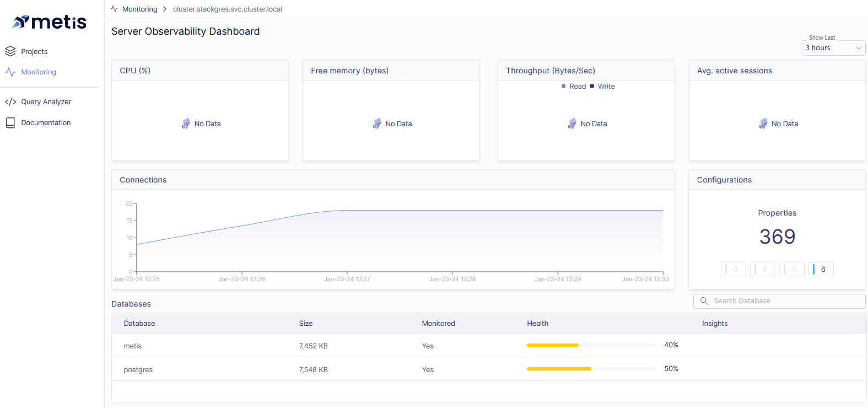This screenshot has width=868, height=408.
Task: Click the breadcrumb chevron after Monitoring
Action: [165, 9]
